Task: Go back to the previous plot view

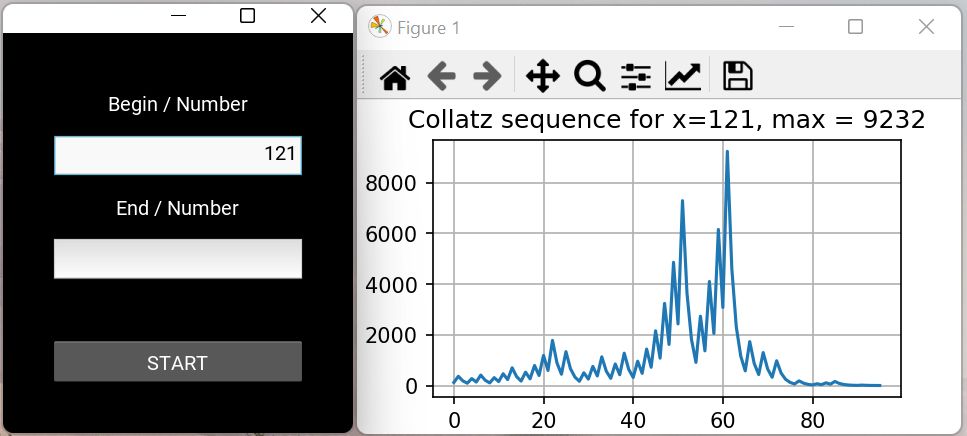Action: 441,76
